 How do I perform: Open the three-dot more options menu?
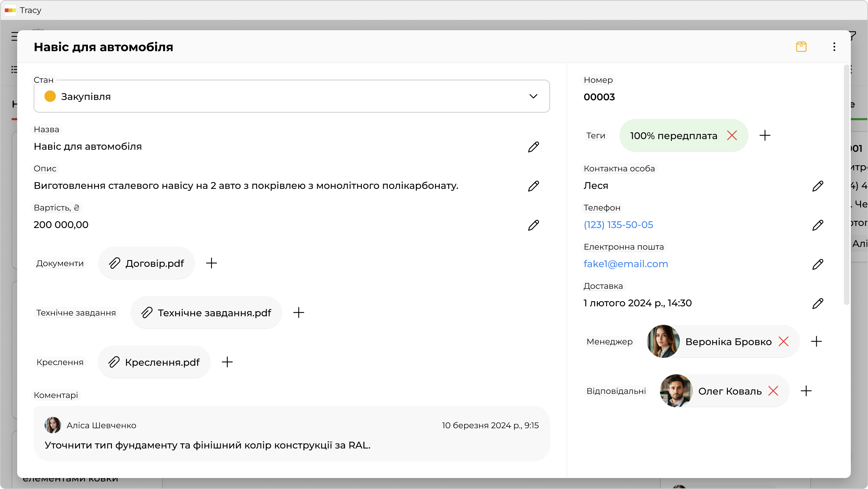834,47
